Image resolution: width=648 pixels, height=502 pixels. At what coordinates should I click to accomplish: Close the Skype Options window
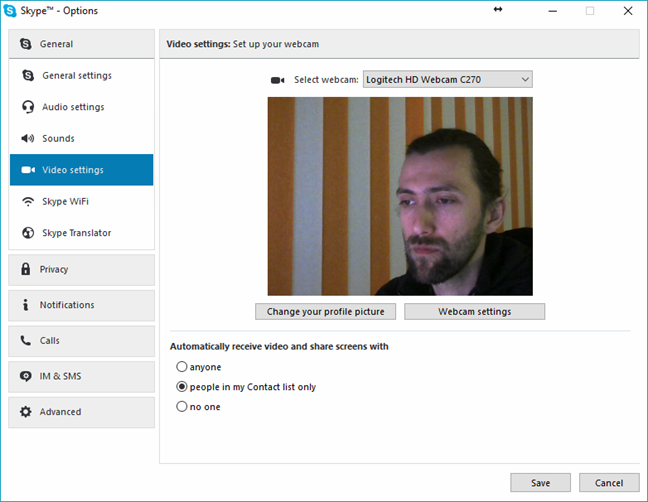pyautogui.click(x=628, y=11)
